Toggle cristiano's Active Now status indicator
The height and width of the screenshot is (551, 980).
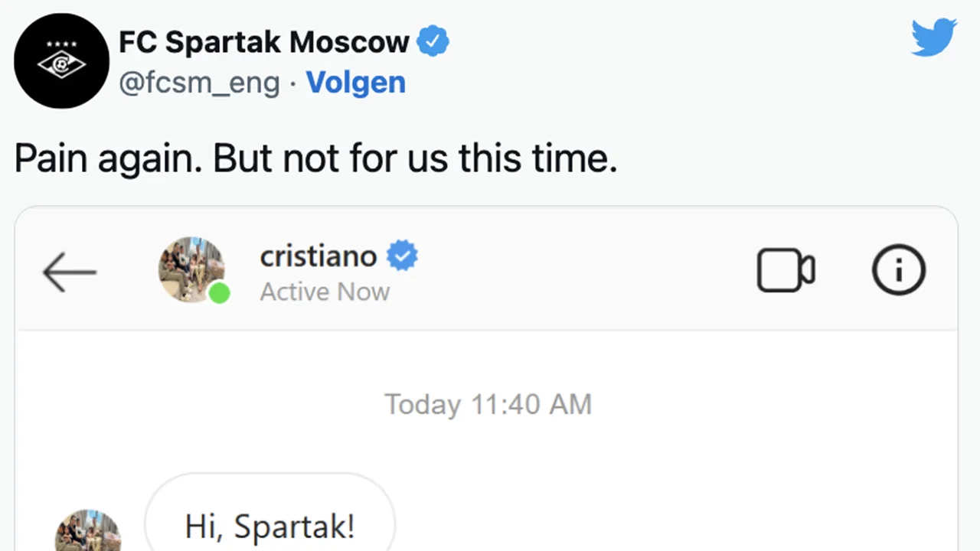coord(325,292)
